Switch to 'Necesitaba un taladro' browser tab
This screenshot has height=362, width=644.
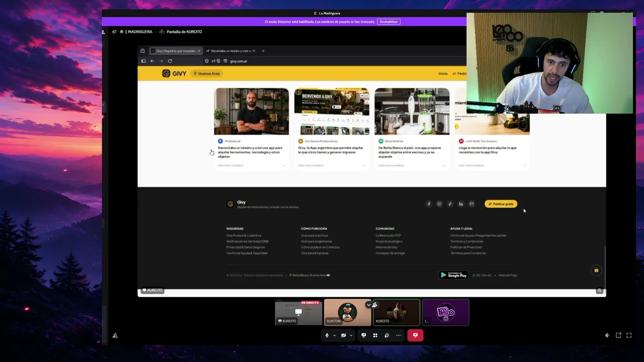point(230,51)
